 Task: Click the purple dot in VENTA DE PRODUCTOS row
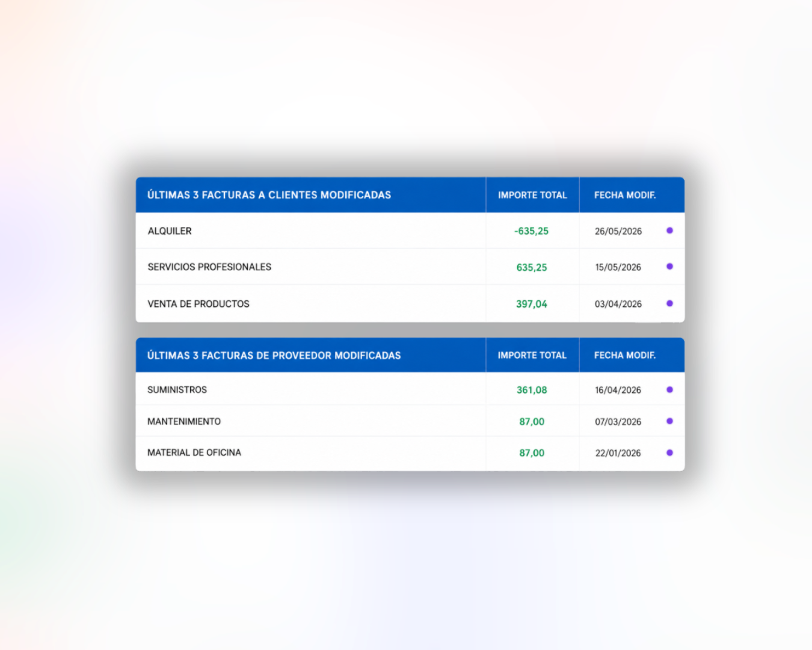(669, 303)
